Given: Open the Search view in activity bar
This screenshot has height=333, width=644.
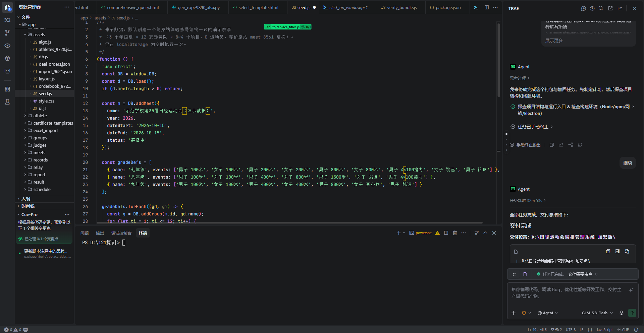Looking at the screenshot, I should coord(7,20).
